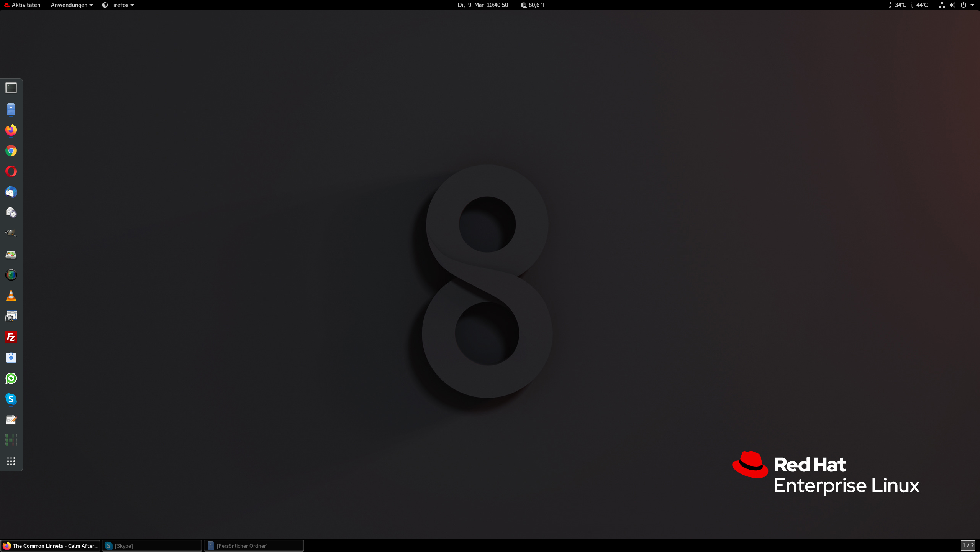Click the network connection icon in top bar
The width and height of the screenshot is (980, 552).
941,5
